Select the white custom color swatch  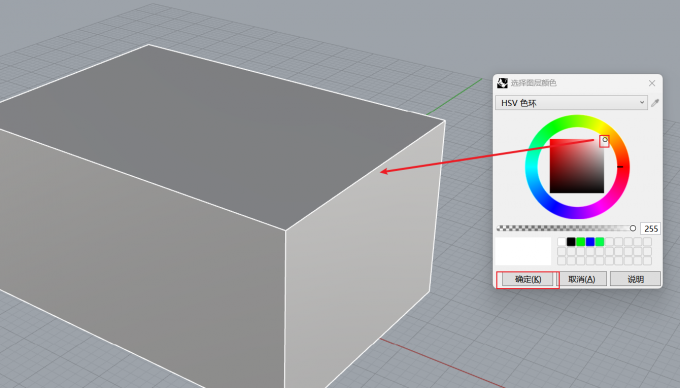[x=562, y=241]
